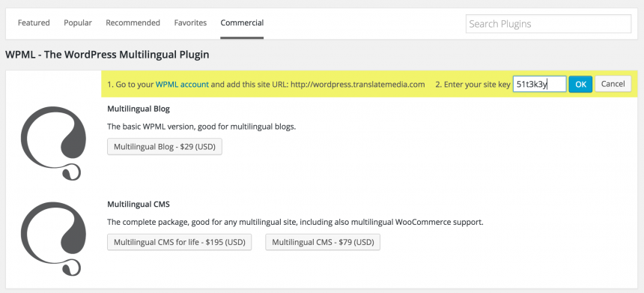Click the Multilingual Blog WPML logo icon
The width and height of the screenshot is (644, 293).
click(53, 143)
